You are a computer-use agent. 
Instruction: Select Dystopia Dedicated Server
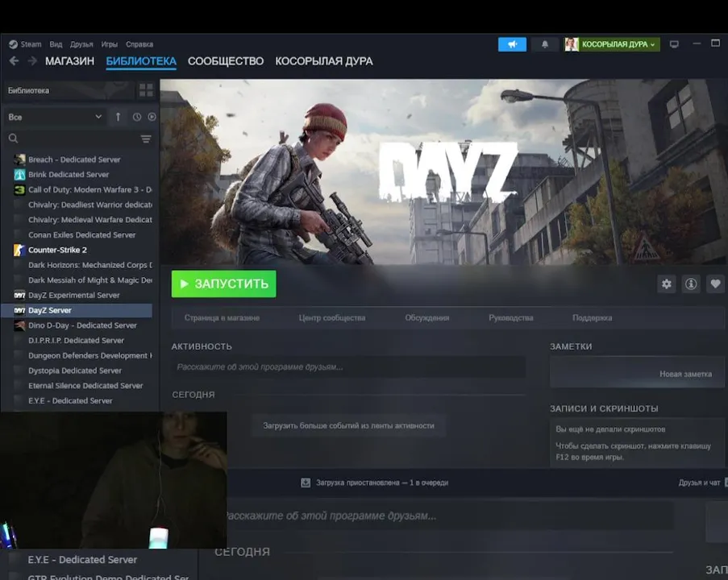click(75, 371)
